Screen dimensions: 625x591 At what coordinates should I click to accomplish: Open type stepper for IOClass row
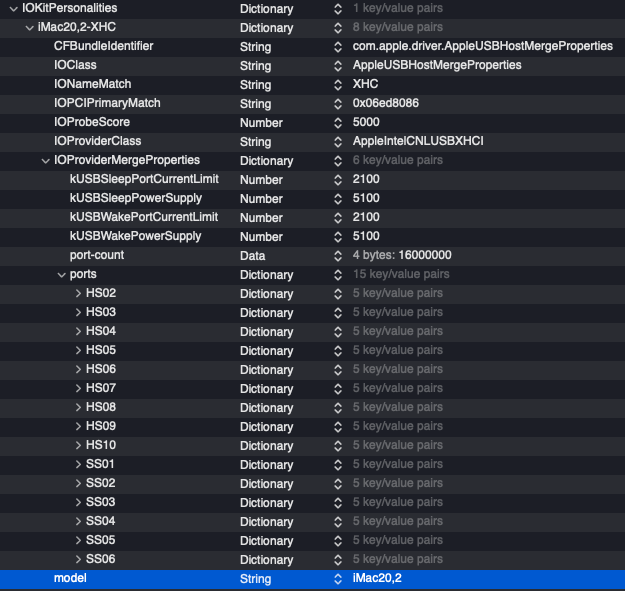pos(338,66)
